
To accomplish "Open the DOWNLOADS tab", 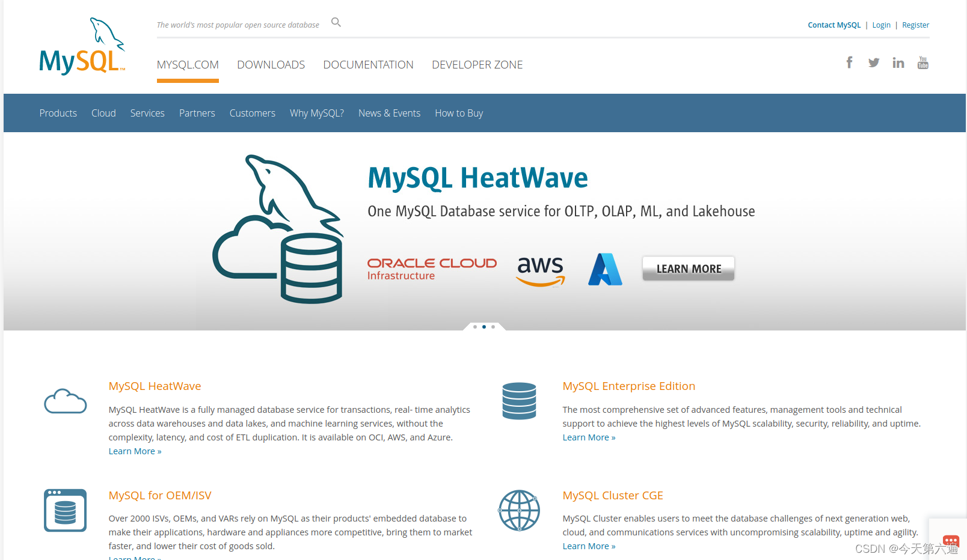I will [271, 65].
